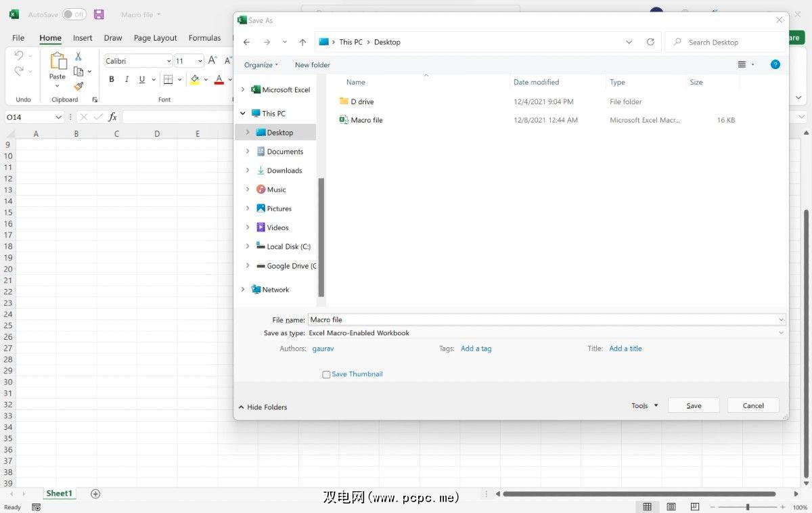Click the Refresh button in Save As dialog
This screenshot has height=513, width=812.
[650, 42]
